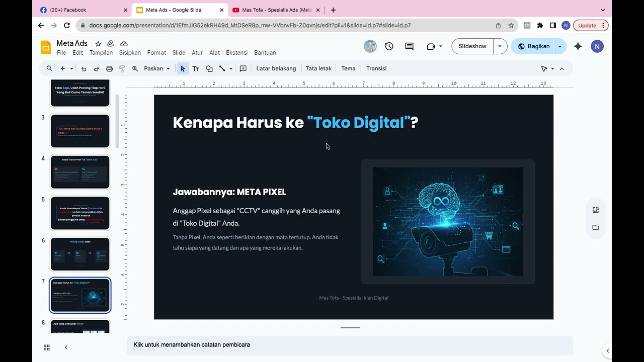Image resolution: width=644 pixels, height=362 pixels.
Task: Start the Slideshow
Action: click(472, 46)
